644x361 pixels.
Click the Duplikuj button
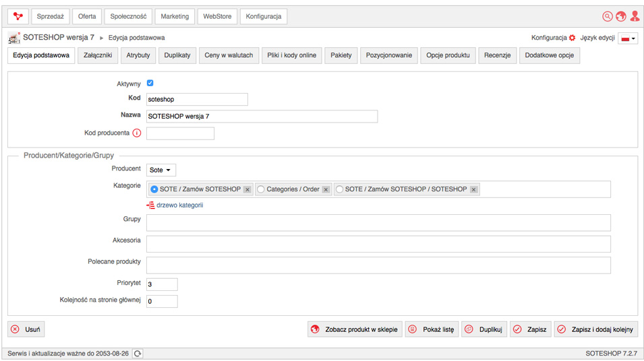(484, 329)
